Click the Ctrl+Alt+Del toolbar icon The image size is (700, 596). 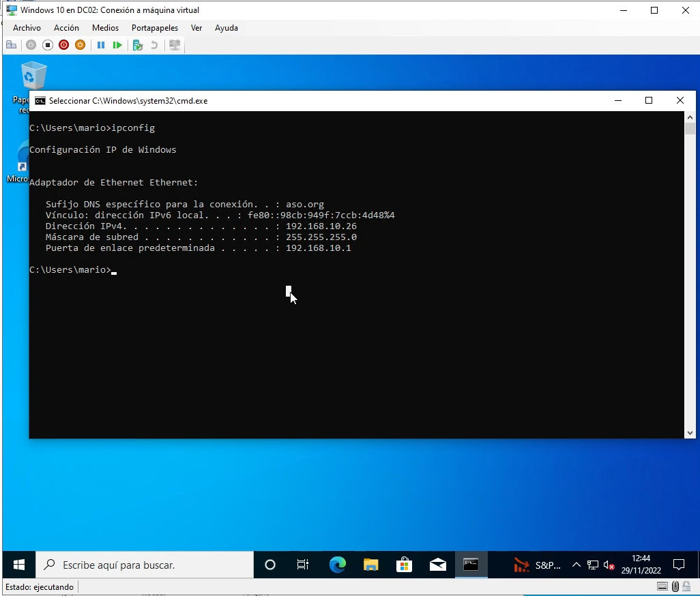click(11, 45)
